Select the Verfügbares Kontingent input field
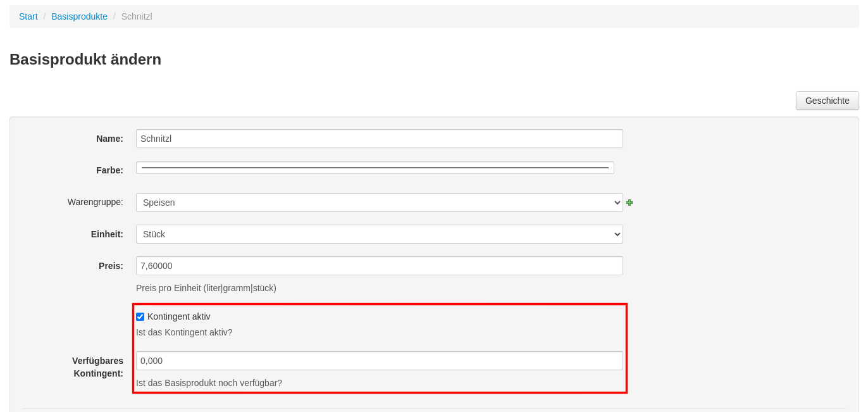Viewport: 868px width, 412px height. 379,361
